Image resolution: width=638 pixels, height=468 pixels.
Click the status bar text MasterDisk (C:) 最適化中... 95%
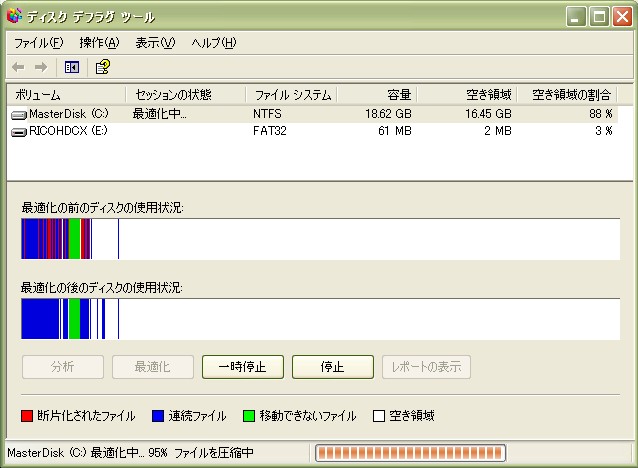[87, 453]
